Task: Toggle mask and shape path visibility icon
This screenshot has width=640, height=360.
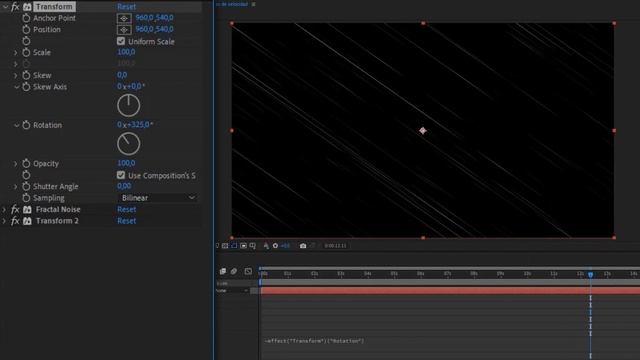Action: pos(234,246)
